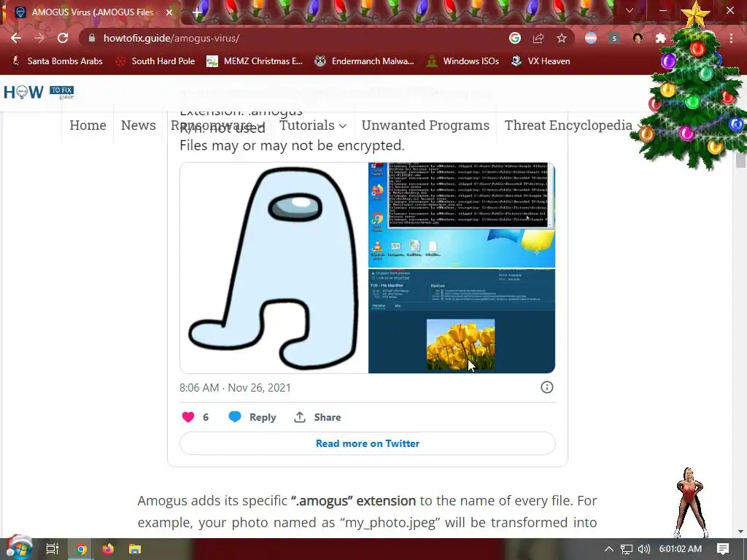The height and width of the screenshot is (560, 747).
Task: Open the South Hard Pole bookmark
Action: point(155,61)
